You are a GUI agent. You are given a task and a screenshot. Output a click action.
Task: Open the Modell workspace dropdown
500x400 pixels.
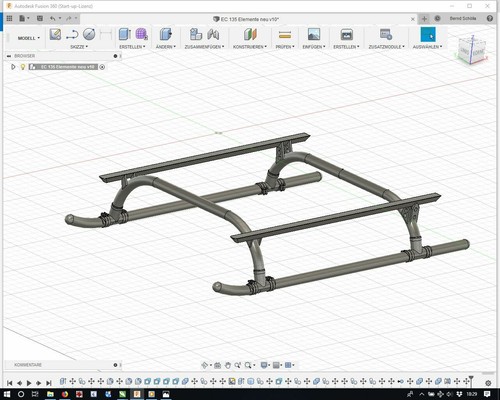click(x=29, y=38)
